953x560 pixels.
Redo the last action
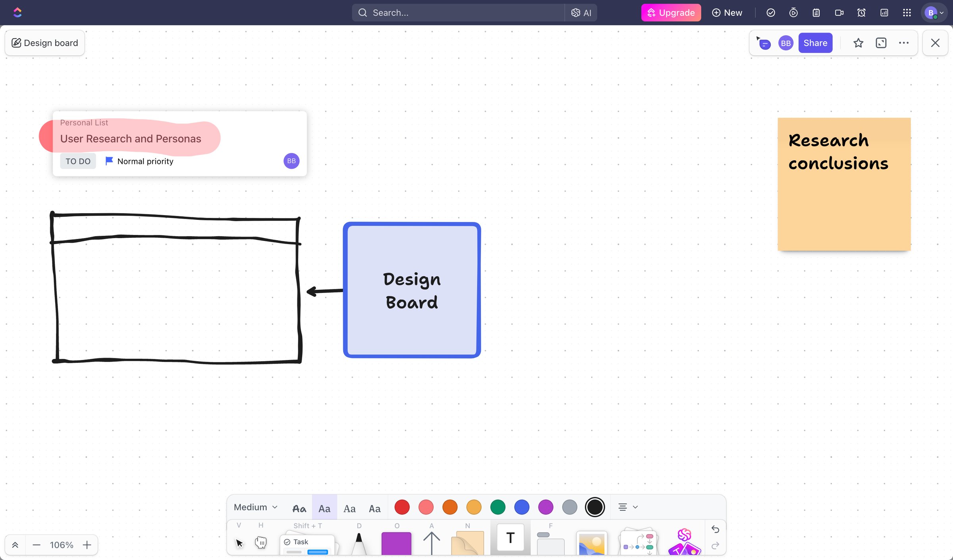(x=715, y=546)
